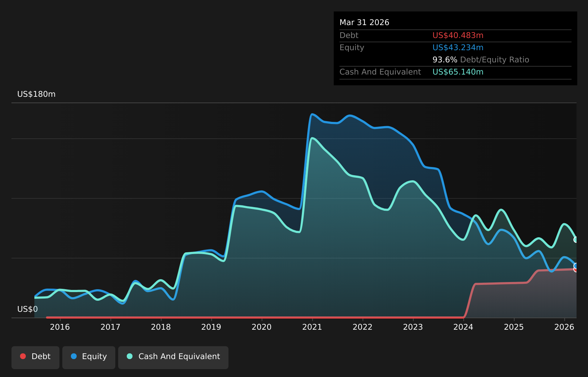Click the 2019 x-axis label
588x377 pixels.
[x=211, y=327]
